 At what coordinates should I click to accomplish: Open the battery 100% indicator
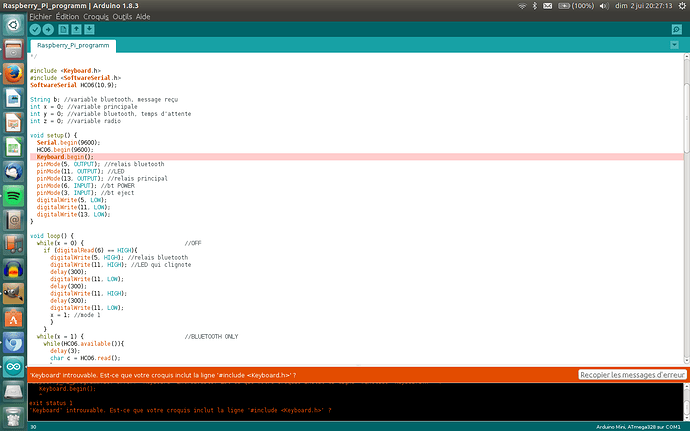(576, 6)
